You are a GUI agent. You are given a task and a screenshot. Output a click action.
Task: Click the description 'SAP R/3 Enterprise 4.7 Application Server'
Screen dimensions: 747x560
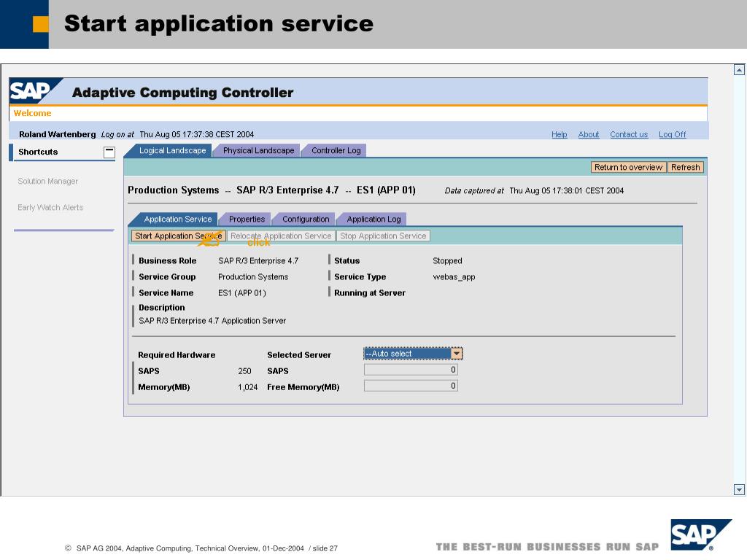(212, 321)
